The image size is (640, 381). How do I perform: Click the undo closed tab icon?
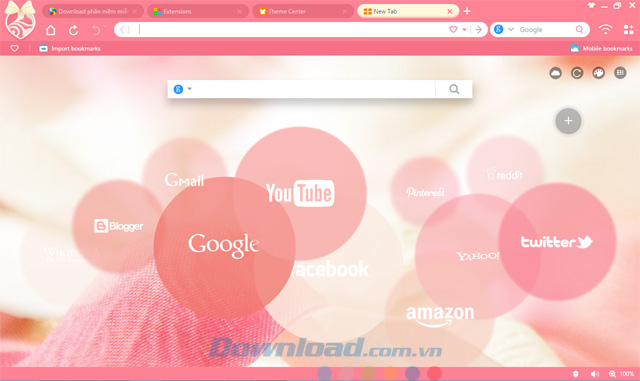(x=96, y=30)
